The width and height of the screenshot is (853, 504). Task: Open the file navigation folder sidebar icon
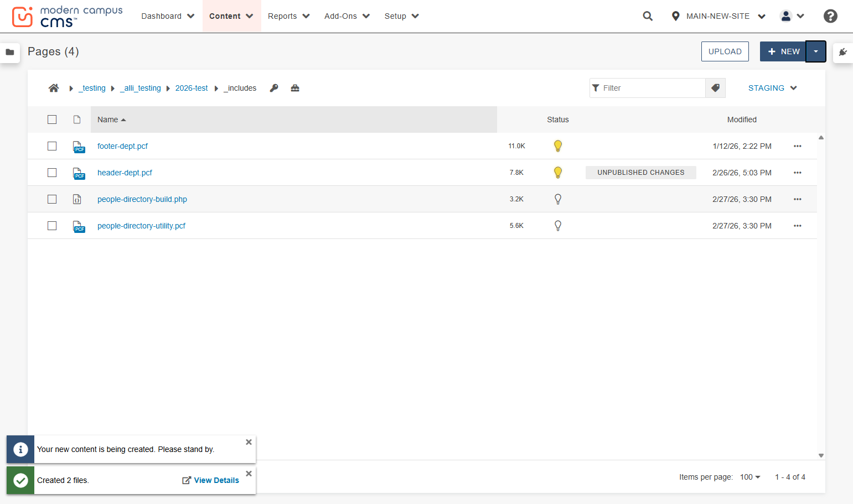(x=10, y=52)
